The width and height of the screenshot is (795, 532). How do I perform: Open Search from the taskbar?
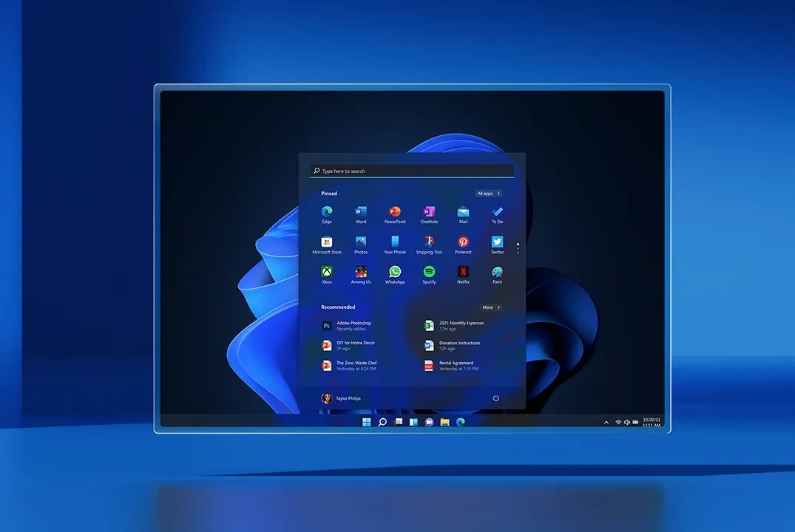pos(383,422)
